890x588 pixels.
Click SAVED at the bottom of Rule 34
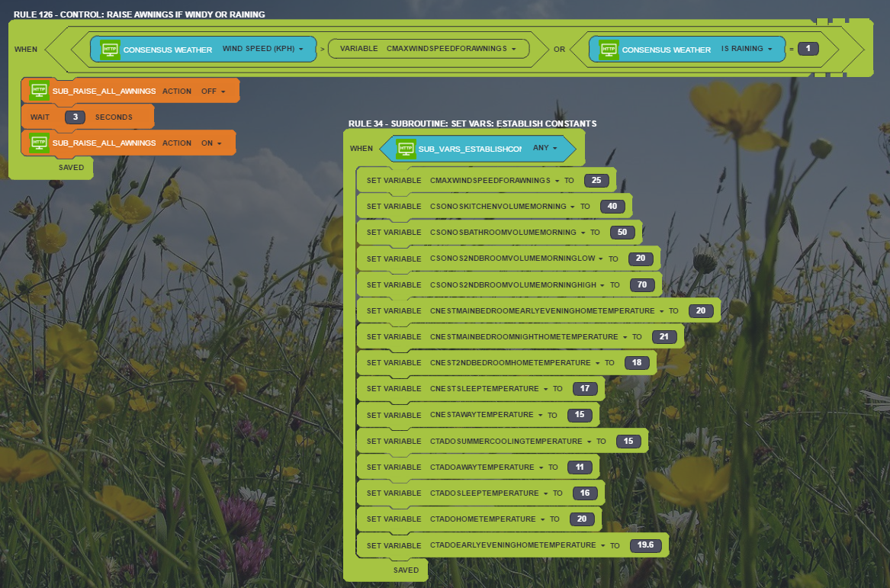(x=406, y=570)
